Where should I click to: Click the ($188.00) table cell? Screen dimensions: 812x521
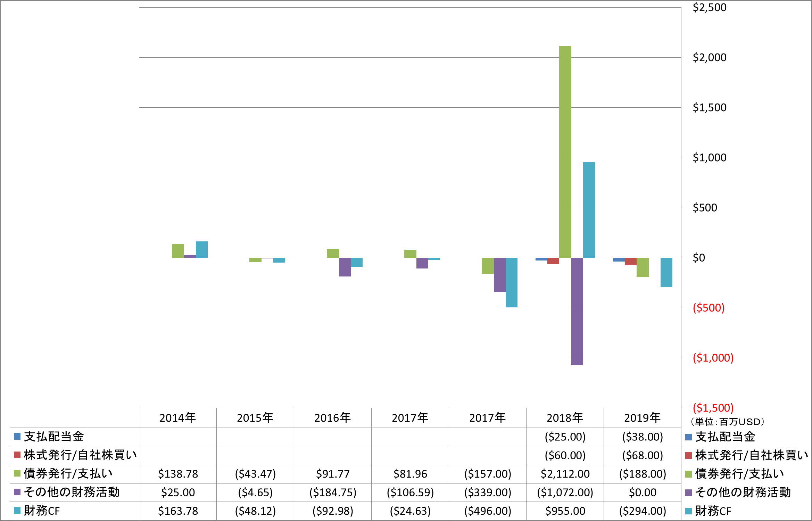(643, 474)
